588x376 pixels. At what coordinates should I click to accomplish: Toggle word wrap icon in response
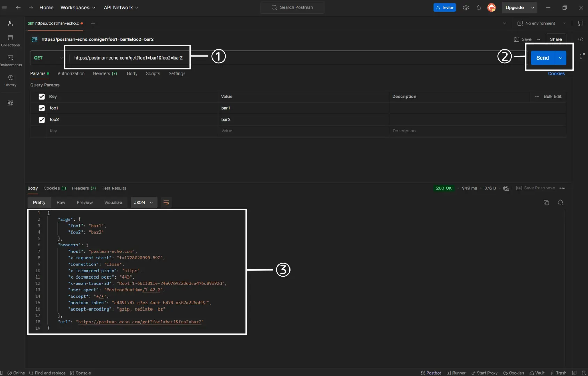[166, 203]
